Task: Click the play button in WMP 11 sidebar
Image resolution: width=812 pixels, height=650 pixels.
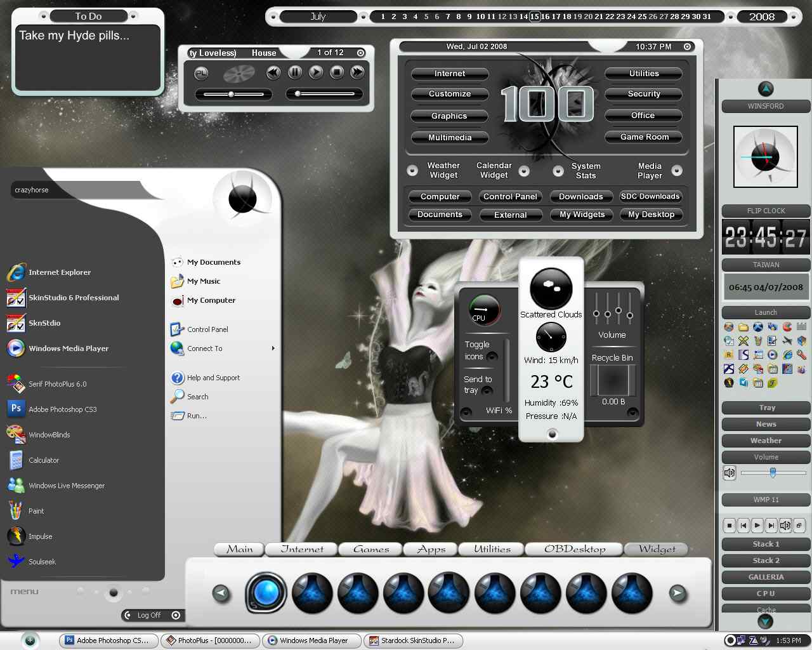Action: [x=757, y=526]
